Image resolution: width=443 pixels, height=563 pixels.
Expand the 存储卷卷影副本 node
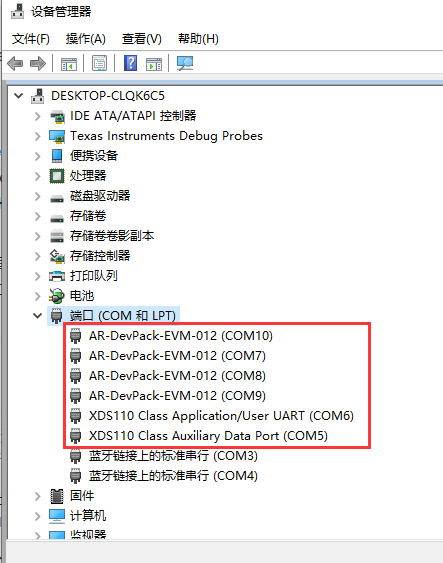[37, 236]
